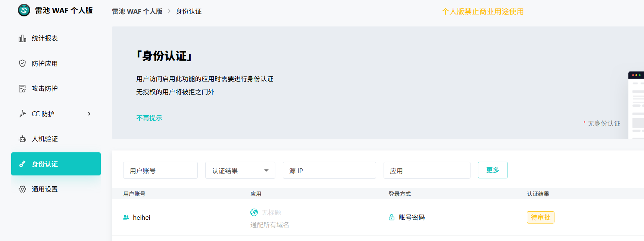644x241 pixels.
Task: Click the 不再提示 link
Action: pos(149,118)
